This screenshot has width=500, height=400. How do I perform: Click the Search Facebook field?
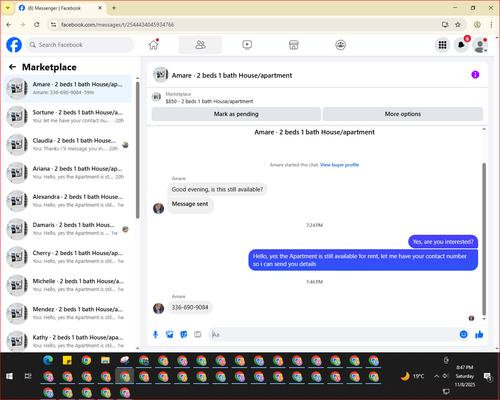[x=80, y=45]
